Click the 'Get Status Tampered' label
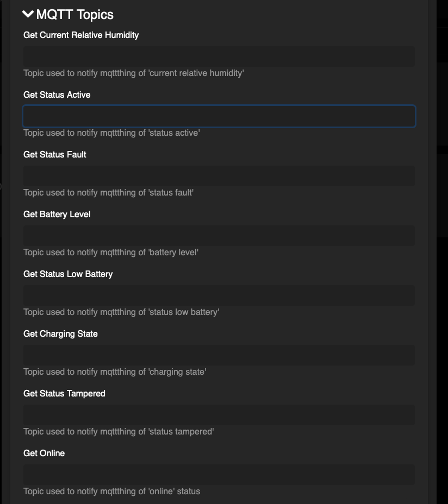The width and height of the screenshot is (448, 504). coord(64,393)
